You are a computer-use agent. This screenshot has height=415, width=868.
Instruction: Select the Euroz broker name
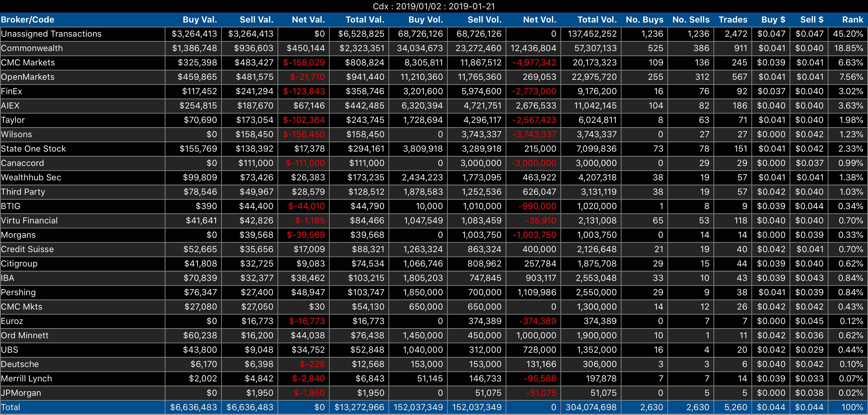[12, 321]
